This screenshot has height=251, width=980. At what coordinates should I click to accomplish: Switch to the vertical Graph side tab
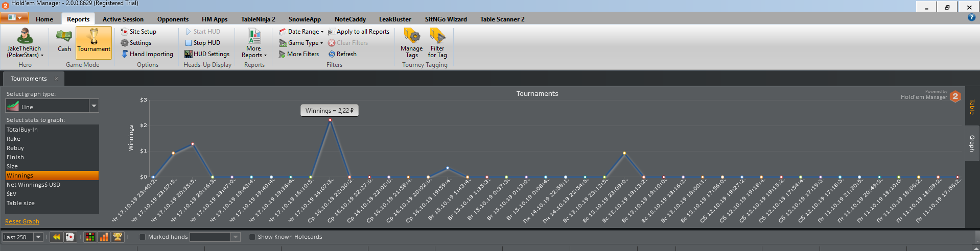tap(972, 143)
